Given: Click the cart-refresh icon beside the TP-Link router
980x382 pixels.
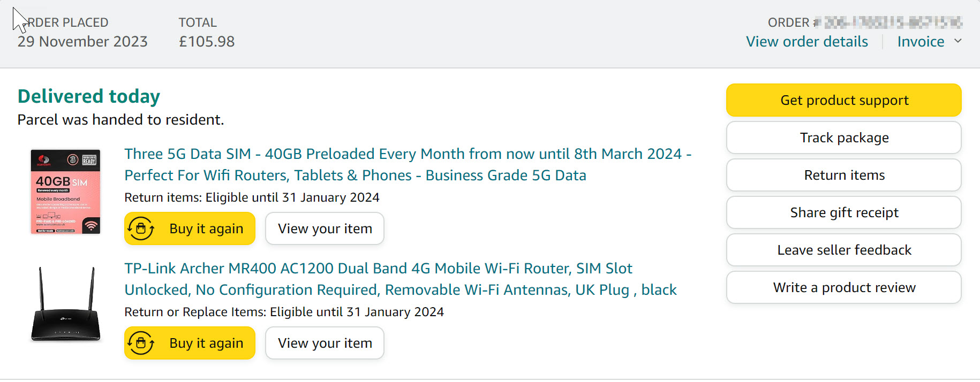Looking at the screenshot, I should click(141, 343).
